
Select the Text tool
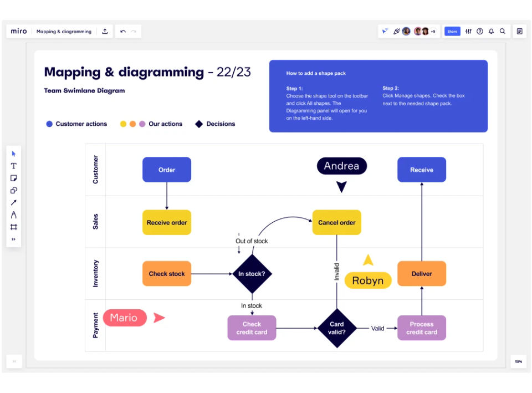click(x=13, y=166)
